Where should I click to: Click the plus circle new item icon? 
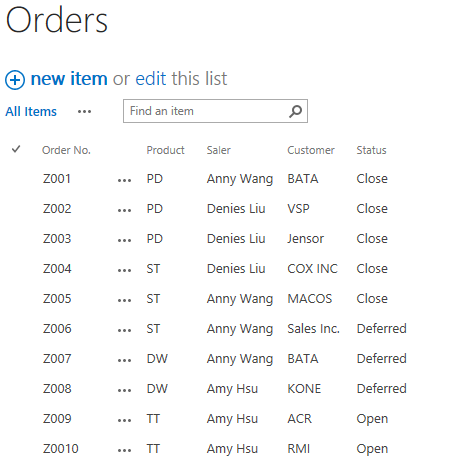pos(15,80)
